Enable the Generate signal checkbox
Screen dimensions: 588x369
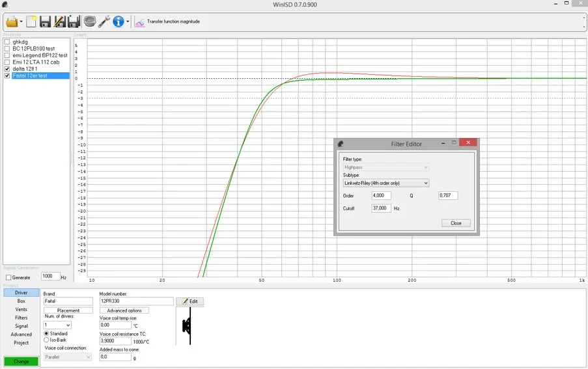pos(8,277)
